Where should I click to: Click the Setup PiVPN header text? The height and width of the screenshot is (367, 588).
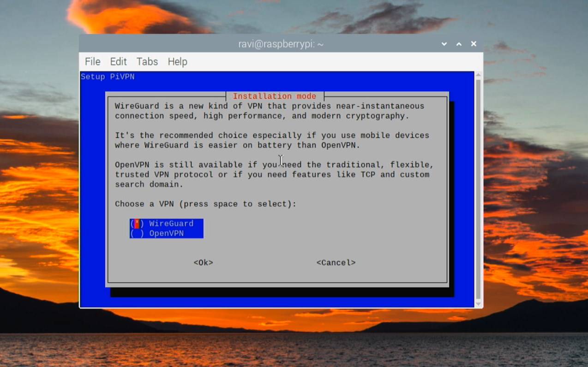[108, 77]
